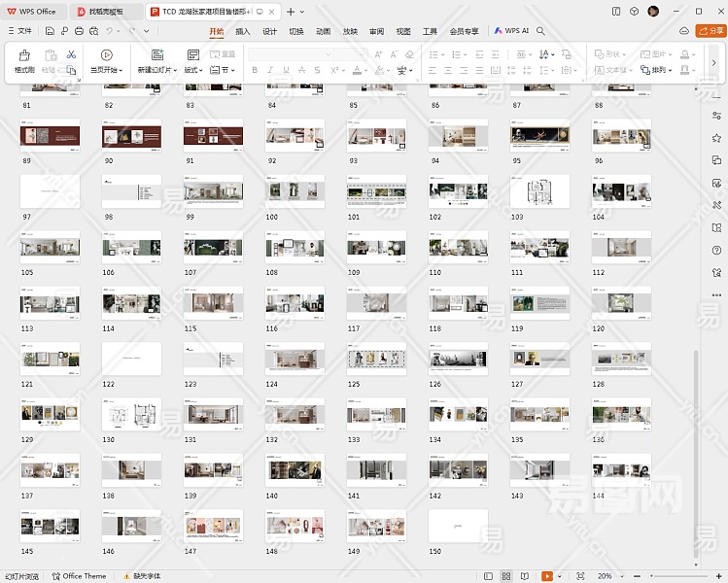Click the missing fonts (缺失字体) notice
The image size is (728, 583).
[143, 576]
